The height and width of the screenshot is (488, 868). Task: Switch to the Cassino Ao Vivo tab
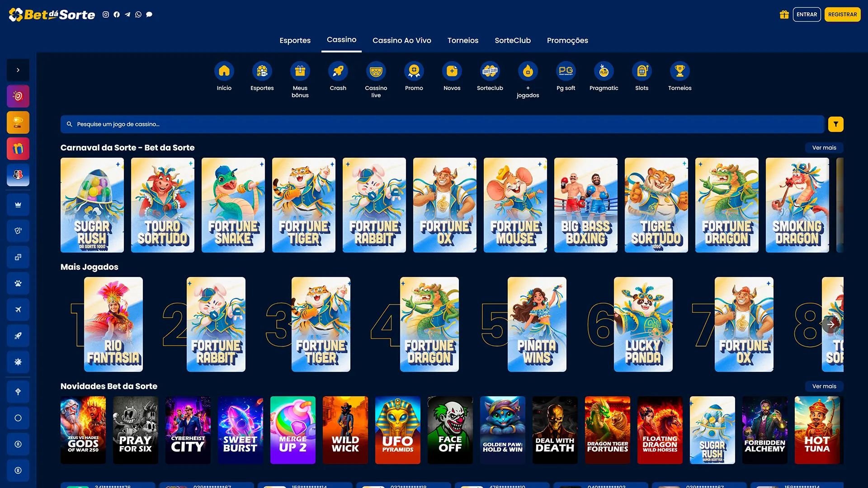click(x=402, y=41)
